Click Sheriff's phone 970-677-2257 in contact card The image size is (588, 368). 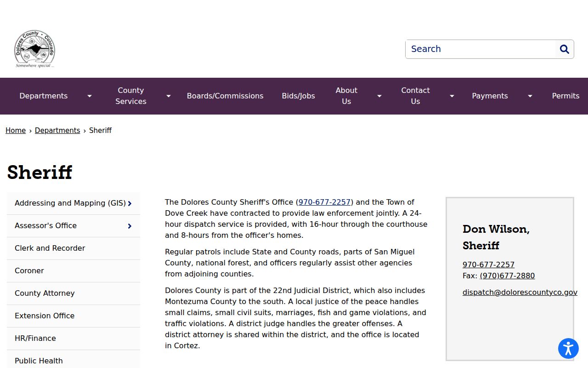pos(488,264)
